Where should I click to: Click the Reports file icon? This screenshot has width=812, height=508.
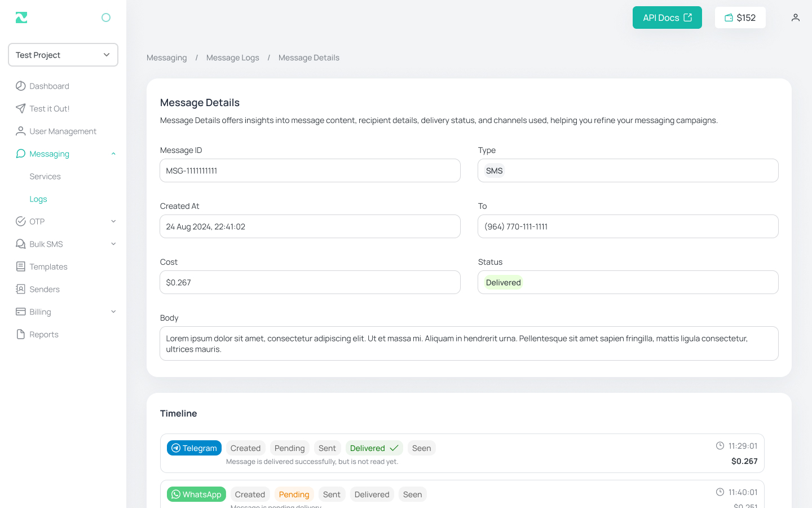pos(21,334)
